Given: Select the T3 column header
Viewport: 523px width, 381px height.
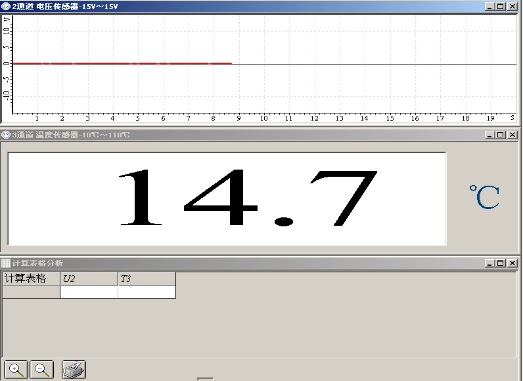Looking at the screenshot, I should click(x=146, y=279).
